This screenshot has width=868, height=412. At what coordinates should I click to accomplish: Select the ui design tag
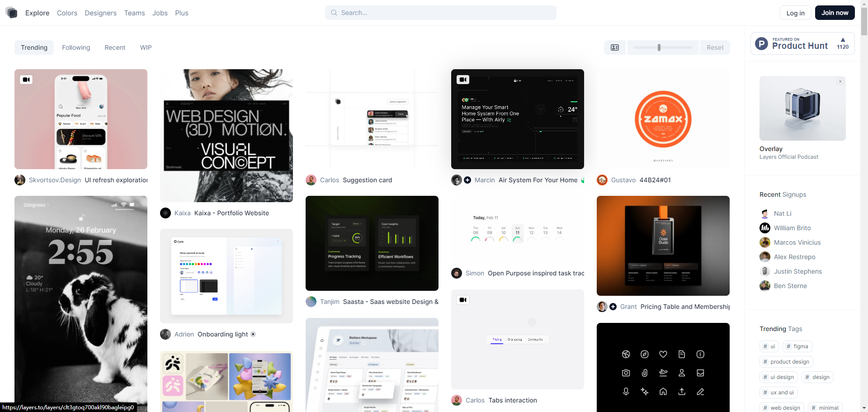pos(778,377)
